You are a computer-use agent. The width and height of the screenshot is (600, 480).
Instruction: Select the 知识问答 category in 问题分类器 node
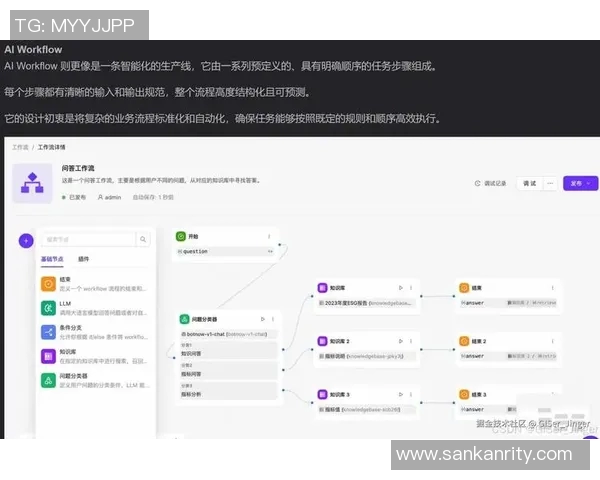coord(228,350)
